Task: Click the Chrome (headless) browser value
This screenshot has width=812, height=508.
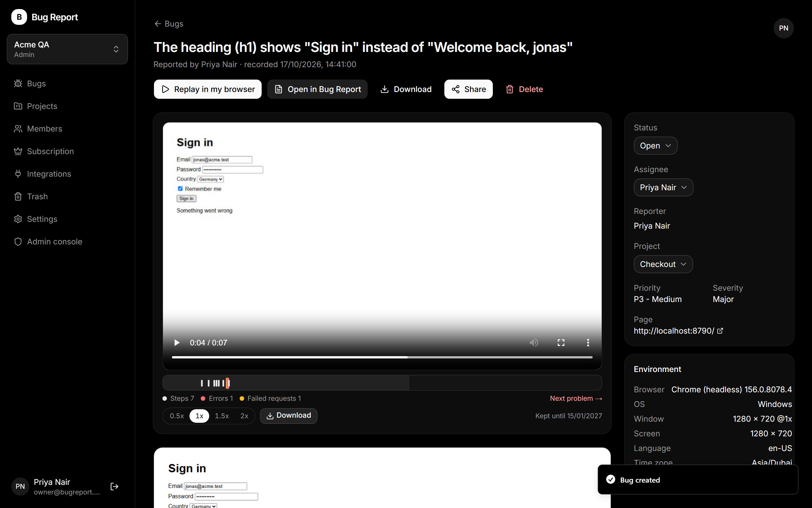Action: pos(731,390)
